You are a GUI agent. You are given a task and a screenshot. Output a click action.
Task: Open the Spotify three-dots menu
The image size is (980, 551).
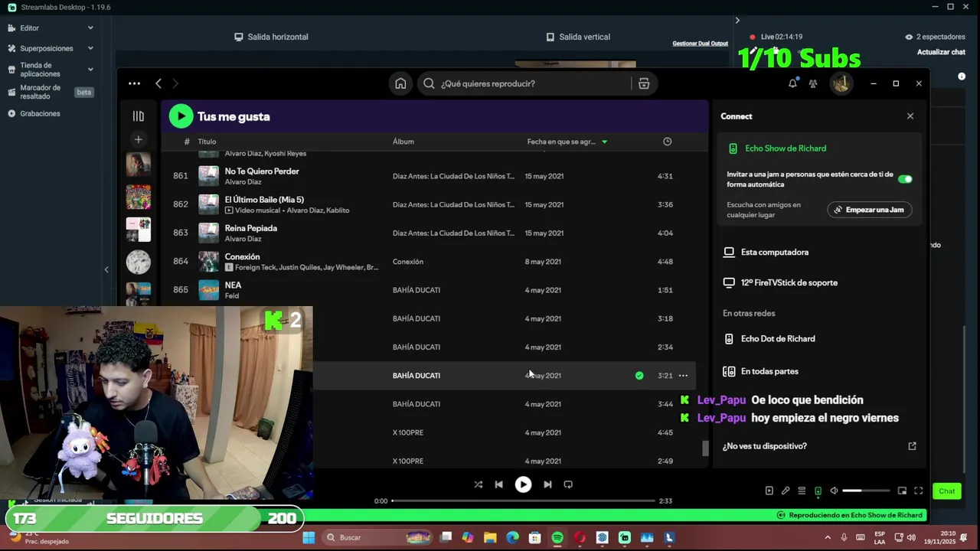(x=134, y=83)
